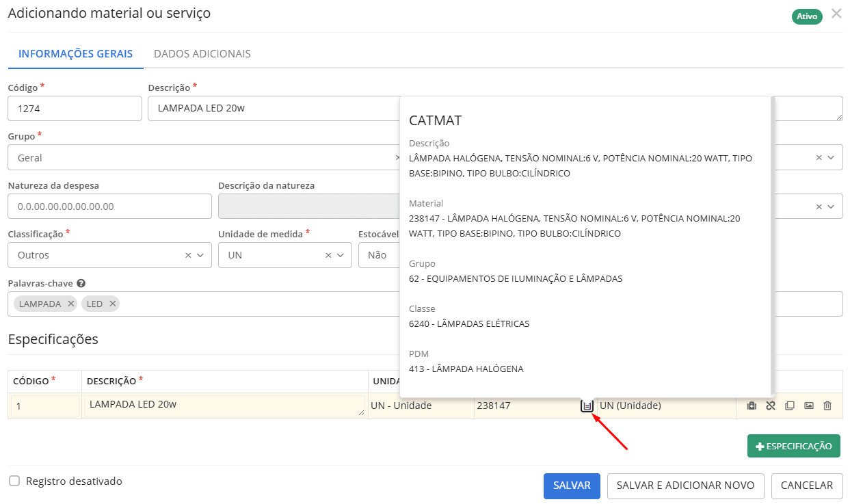The height and width of the screenshot is (504, 850).
Task: Click the unlink icon in specification row
Action: pyautogui.click(x=771, y=406)
